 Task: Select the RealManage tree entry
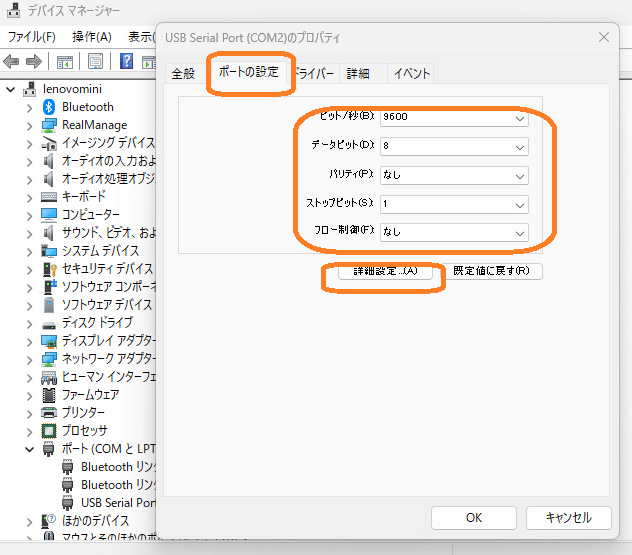pos(94,125)
